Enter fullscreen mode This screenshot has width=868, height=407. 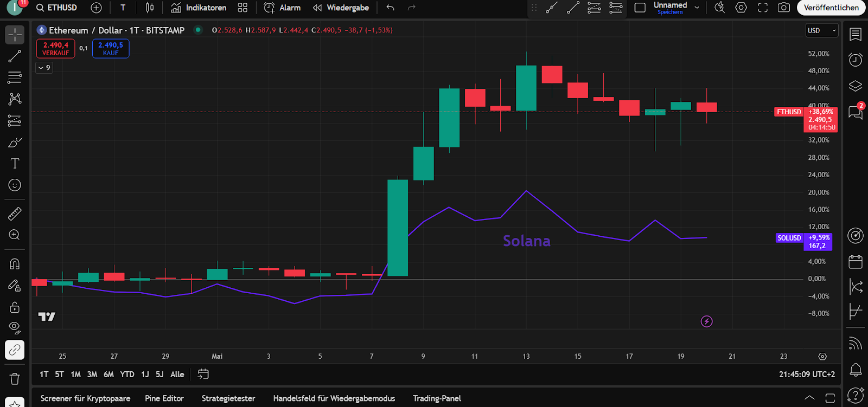(763, 8)
